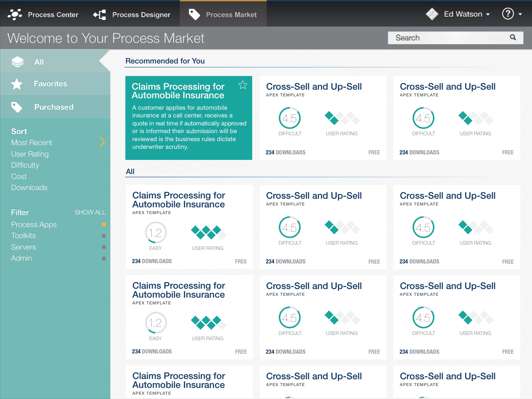The height and width of the screenshot is (399, 532).
Task: Open first Cross-Sell and Up-Sell title in Recommended
Action: [314, 87]
